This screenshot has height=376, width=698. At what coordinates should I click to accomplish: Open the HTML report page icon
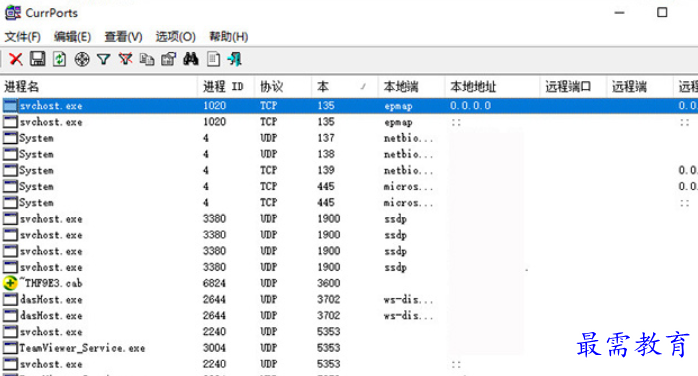pos(214,59)
